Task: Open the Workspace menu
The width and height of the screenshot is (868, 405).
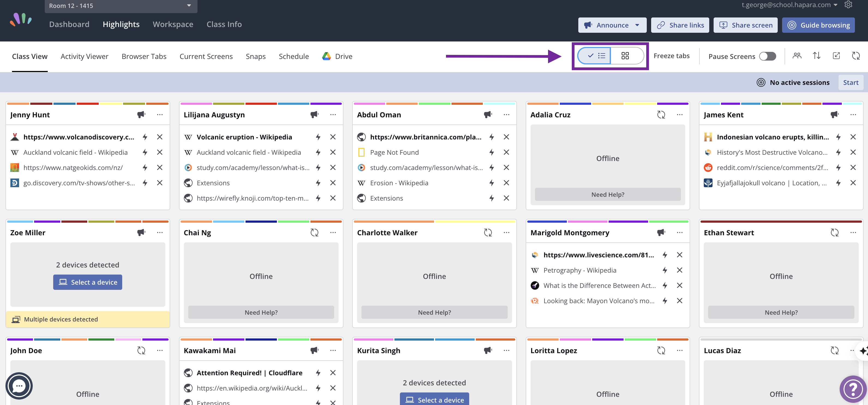Action: pyautogui.click(x=173, y=24)
